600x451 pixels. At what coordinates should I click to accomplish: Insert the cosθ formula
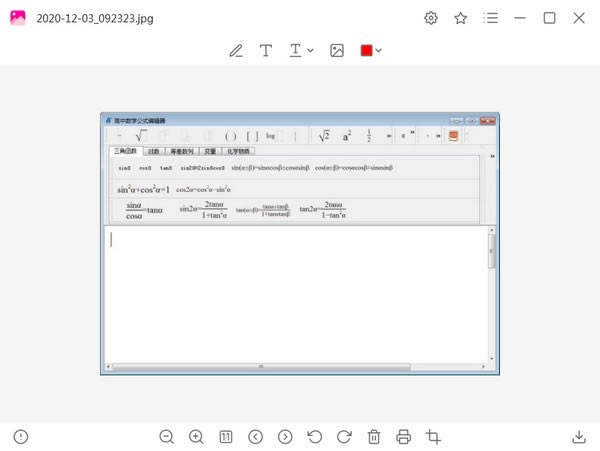[145, 168]
